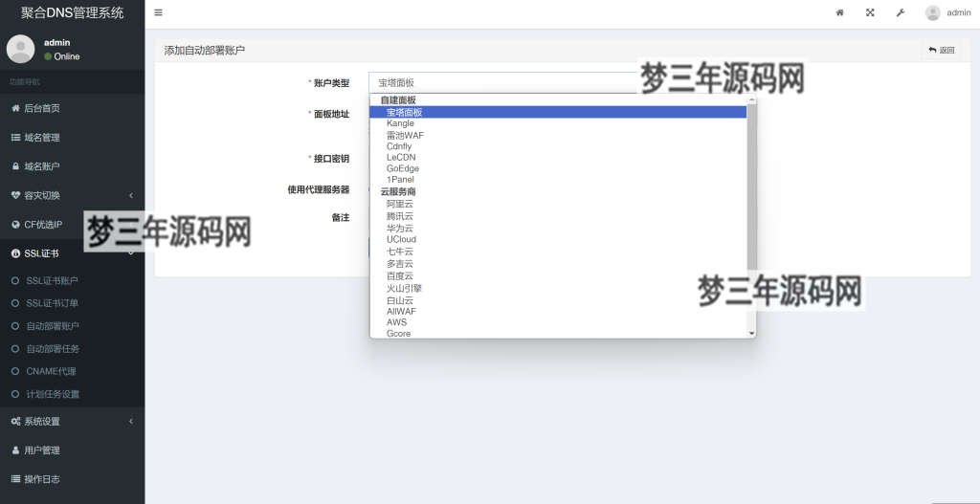Select 火山引擎 option
980x504 pixels.
558,288
